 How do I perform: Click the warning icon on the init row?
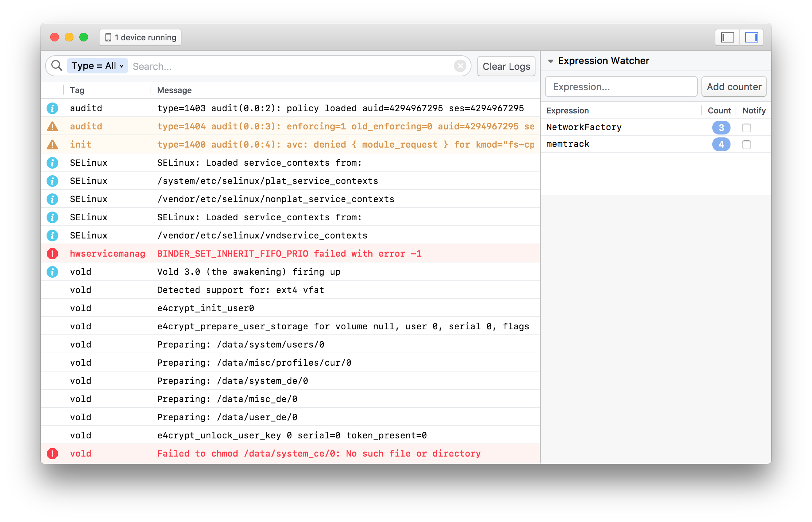click(52, 144)
